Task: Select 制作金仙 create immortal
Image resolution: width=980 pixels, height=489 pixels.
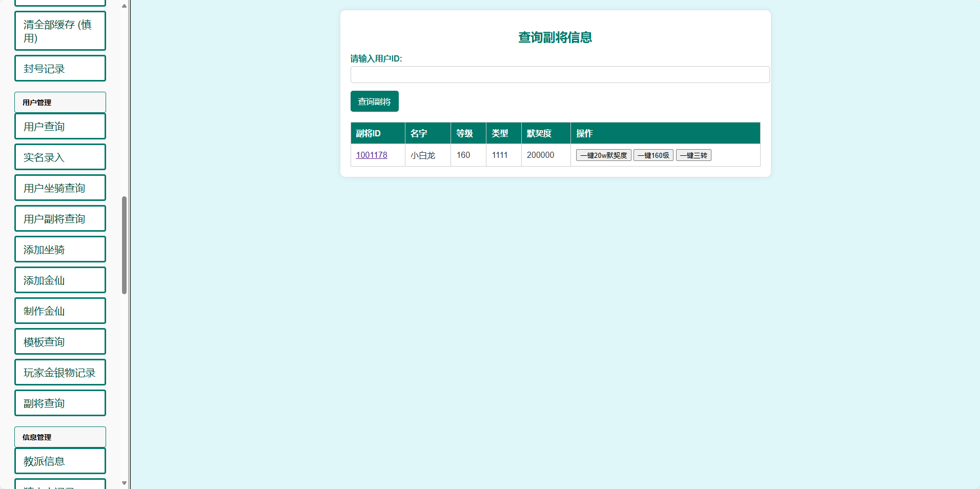Action: point(60,311)
